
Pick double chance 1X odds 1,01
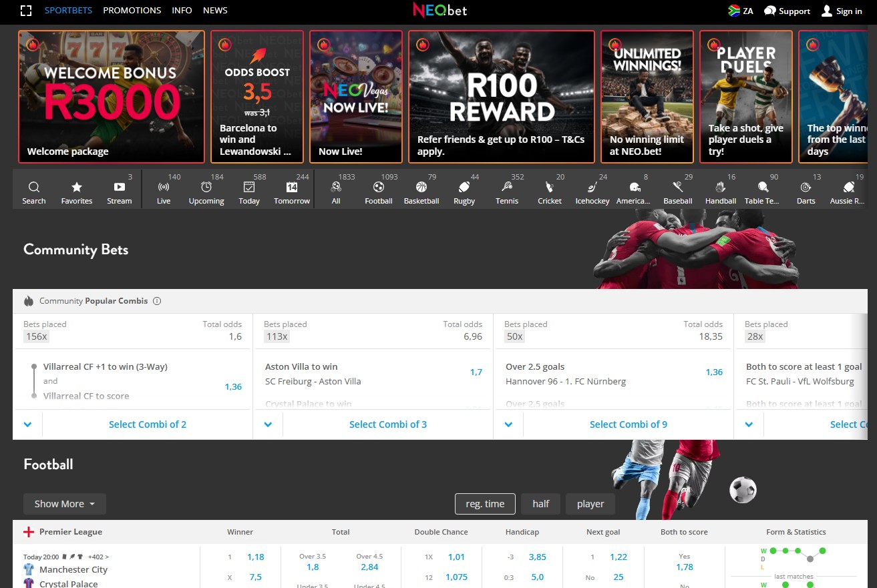click(x=457, y=557)
